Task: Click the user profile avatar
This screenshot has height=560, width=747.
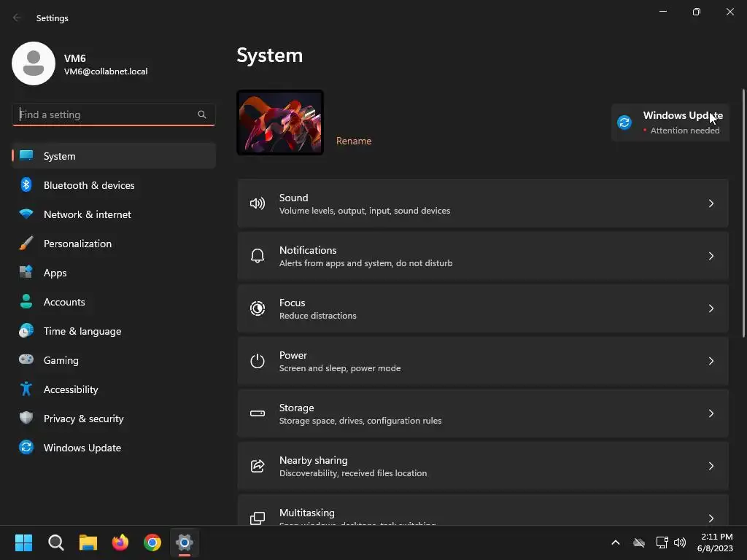Action: [34, 63]
